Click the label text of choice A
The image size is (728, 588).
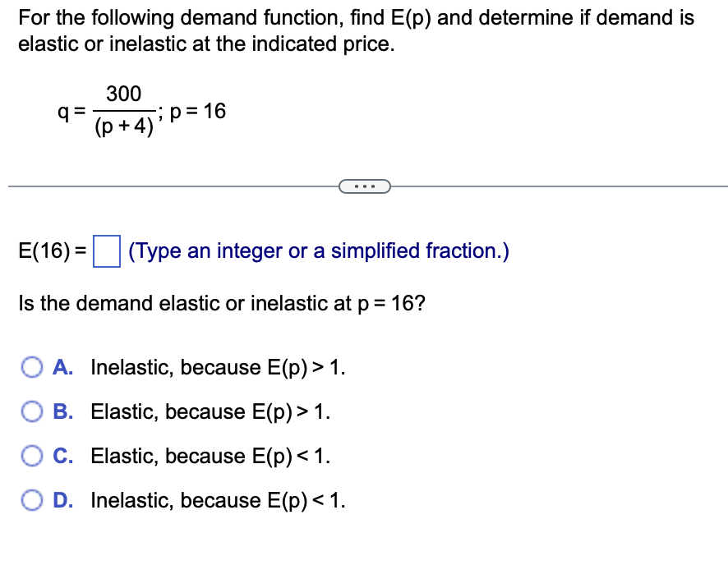tap(218, 368)
